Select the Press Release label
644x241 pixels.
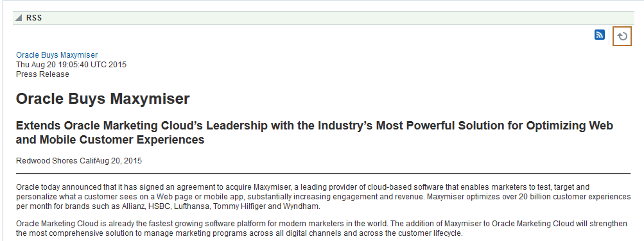coord(42,74)
